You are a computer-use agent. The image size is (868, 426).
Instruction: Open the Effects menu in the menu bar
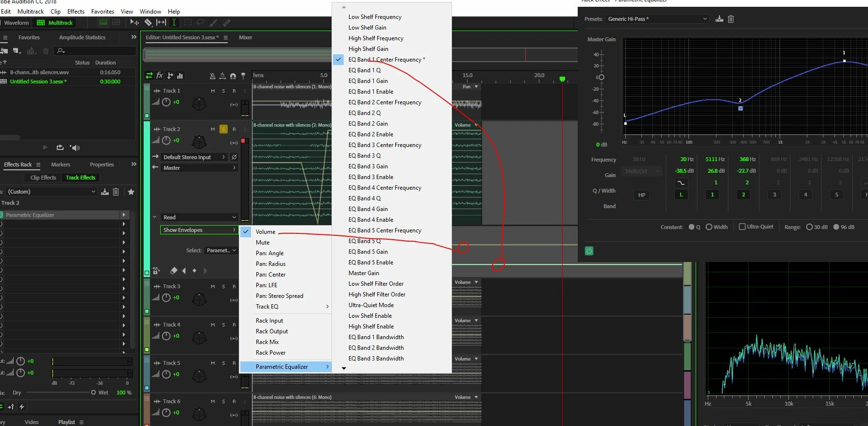[x=76, y=11]
